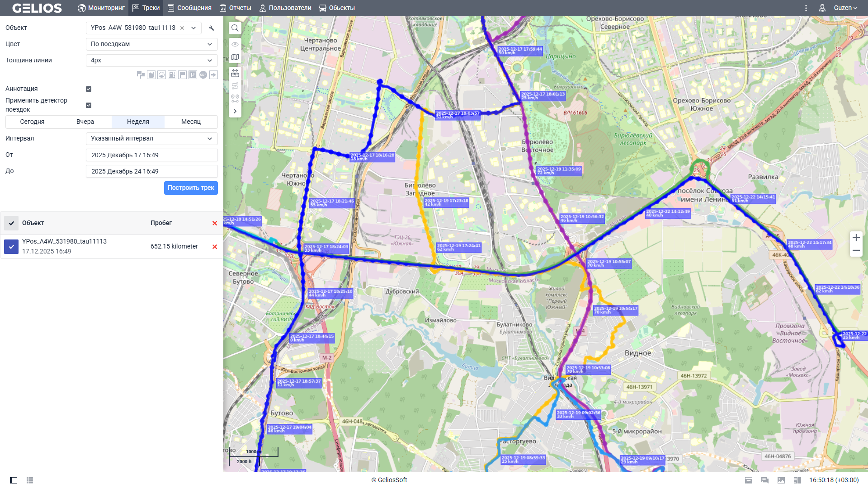Open object settings wrench icon
The height and width of the screenshot is (488, 868).
pyautogui.click(x=212, y=28)
